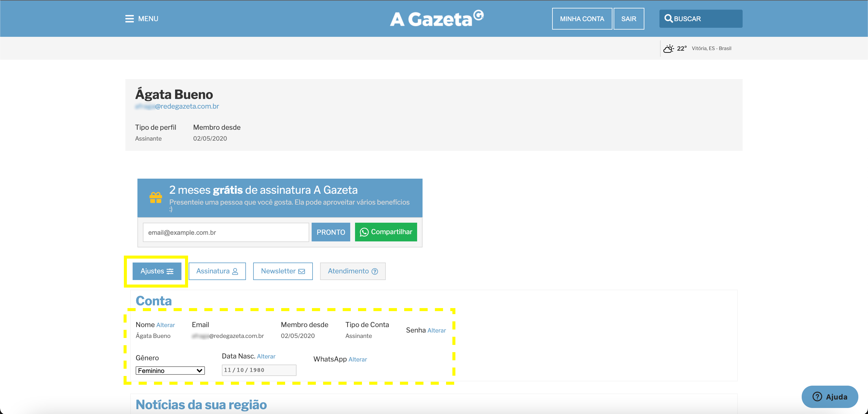Click the Assinante value under Tipo de Conta

coord(359,336)
